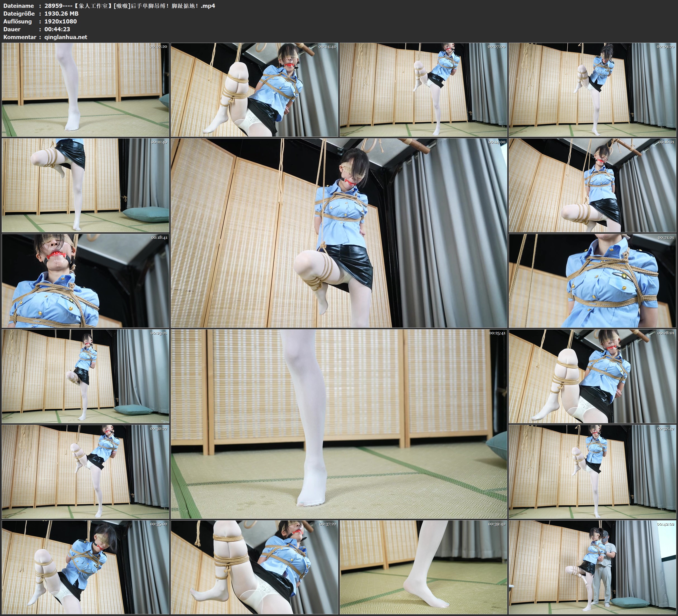Click the thumbnail timestamped 00:02:20

[85, 89]
